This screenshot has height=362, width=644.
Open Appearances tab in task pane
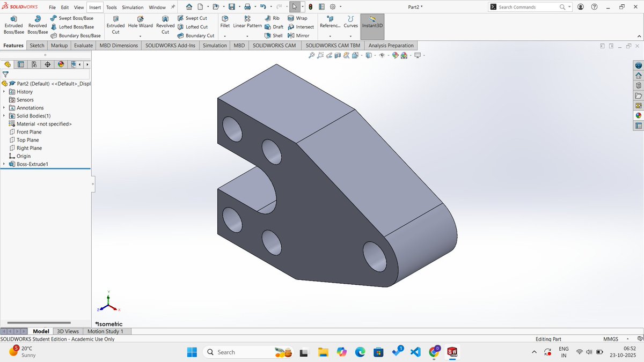click(x=638, y=116)
